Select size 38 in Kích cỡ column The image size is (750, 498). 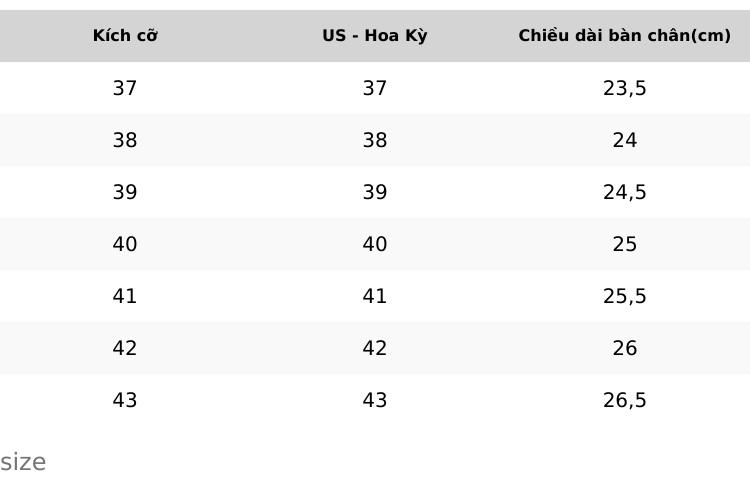(x=125, y=140)
